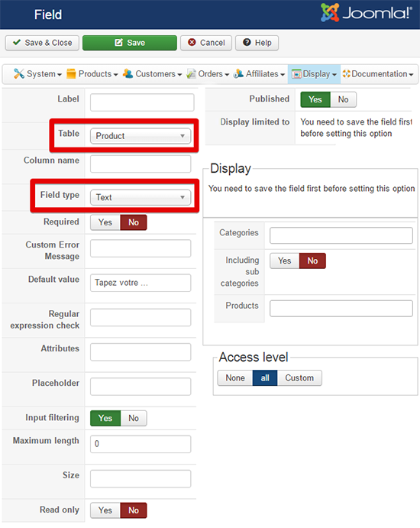Click the Display menu icon
This screenshot has height=528, width=420.
[x=296, y=74]
